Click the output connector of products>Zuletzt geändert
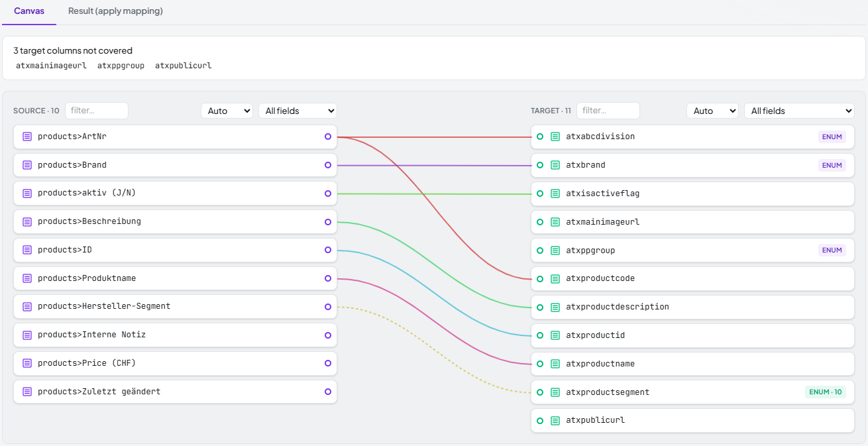This screenshot has height=446, width=868. pyautogui.click(x=328, y=392)
